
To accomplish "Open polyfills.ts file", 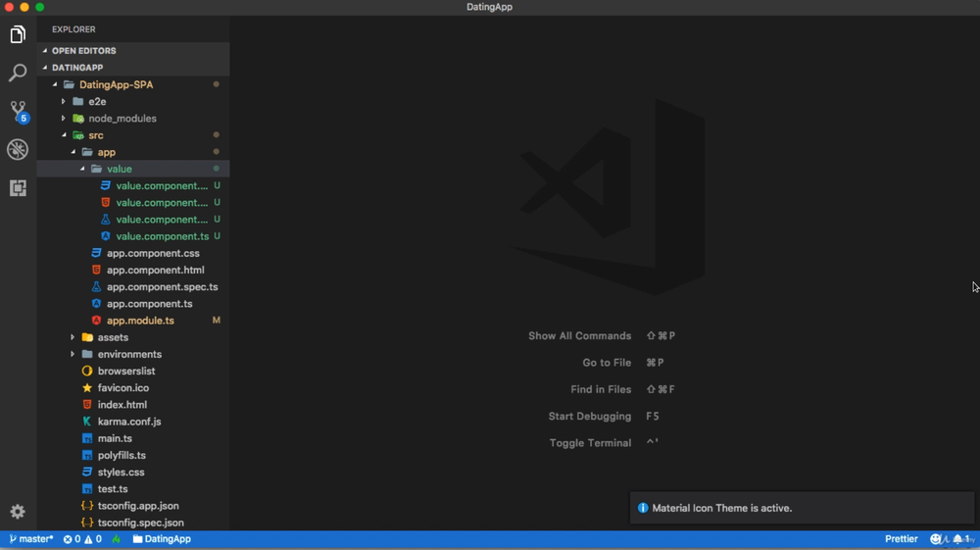I will coord(122,456).
